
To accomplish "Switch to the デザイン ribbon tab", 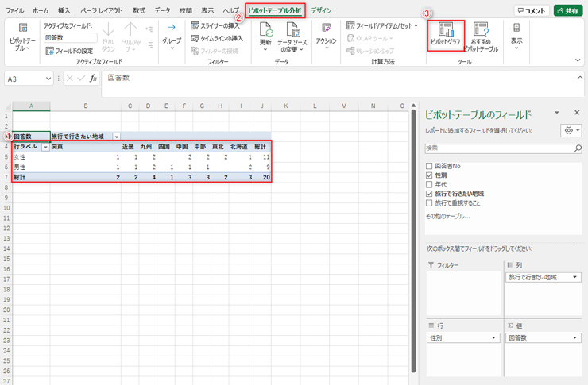I will click(x=321, y=10).
